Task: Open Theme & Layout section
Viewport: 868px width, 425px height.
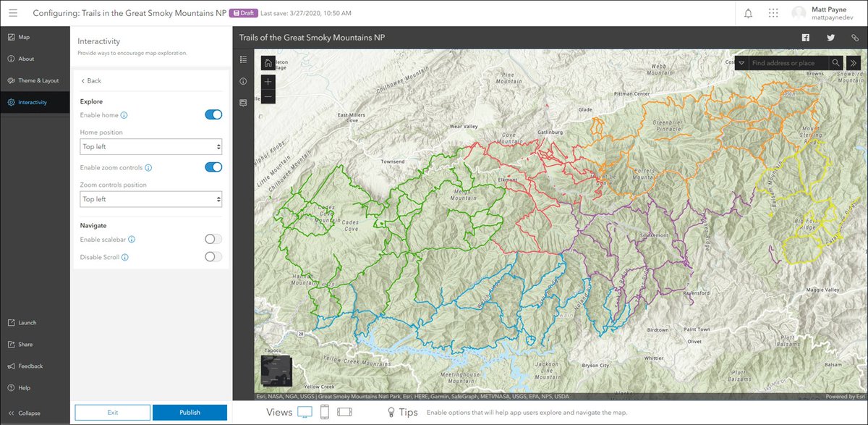Action: pos(35,80)
